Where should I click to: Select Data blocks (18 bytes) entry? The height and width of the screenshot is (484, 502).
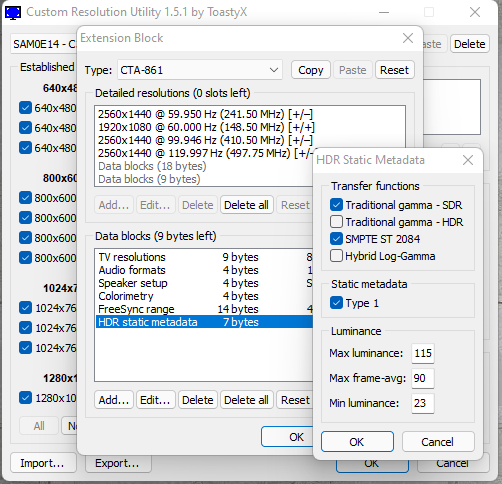point(152,166)
